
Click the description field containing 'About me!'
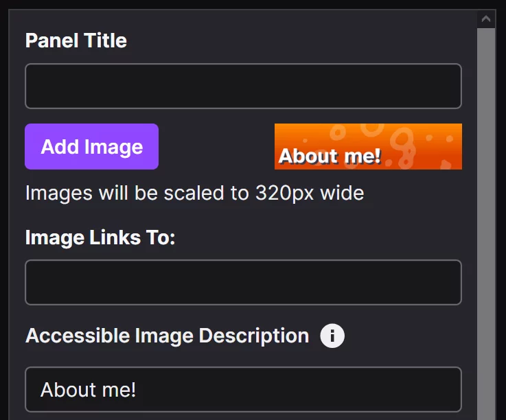[243, 390]
